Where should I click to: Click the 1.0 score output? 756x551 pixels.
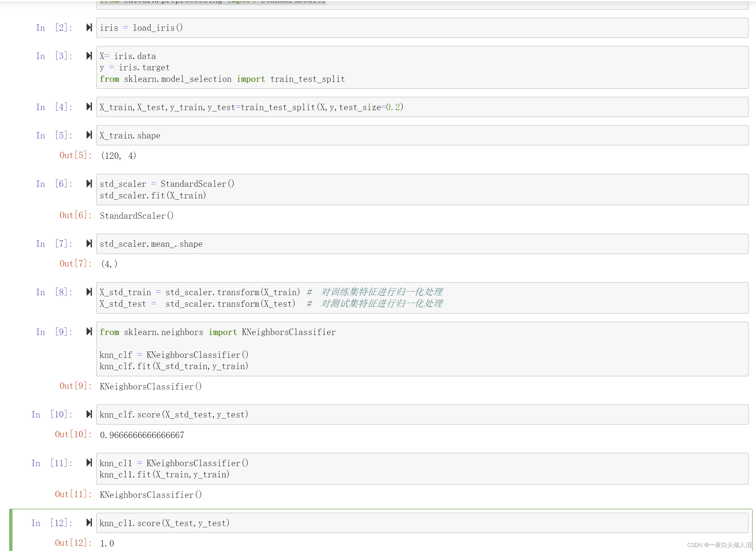107,544
